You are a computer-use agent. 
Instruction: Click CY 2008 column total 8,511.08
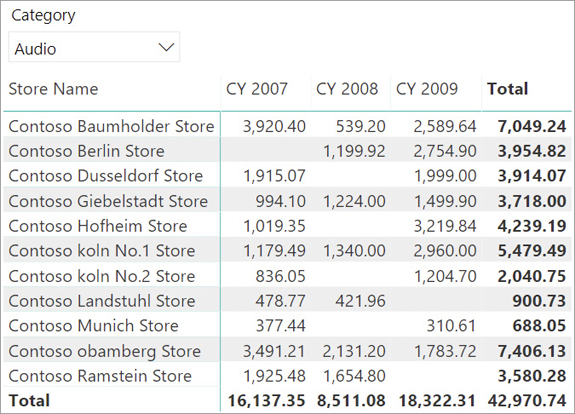[351, 401]
